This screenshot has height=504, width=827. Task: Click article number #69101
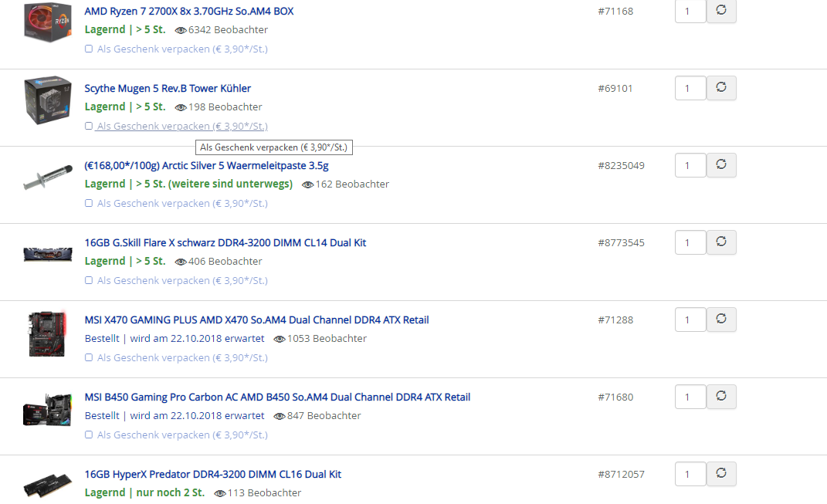pos(615,88)
